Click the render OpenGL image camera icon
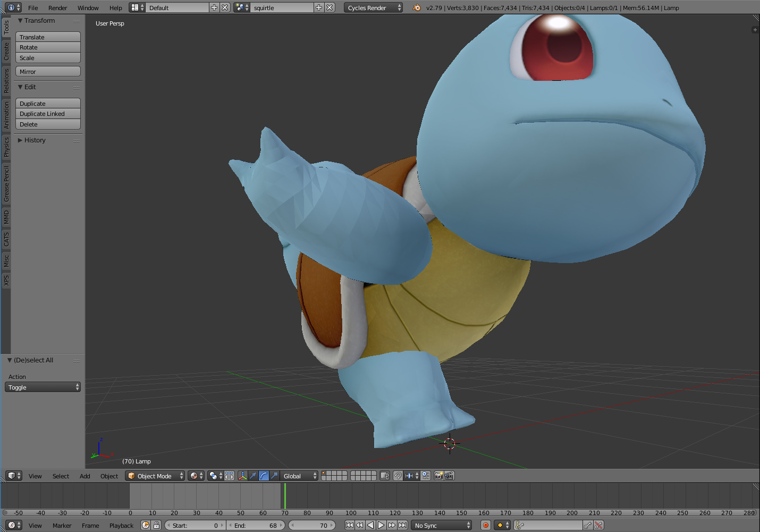 (438, 476)
